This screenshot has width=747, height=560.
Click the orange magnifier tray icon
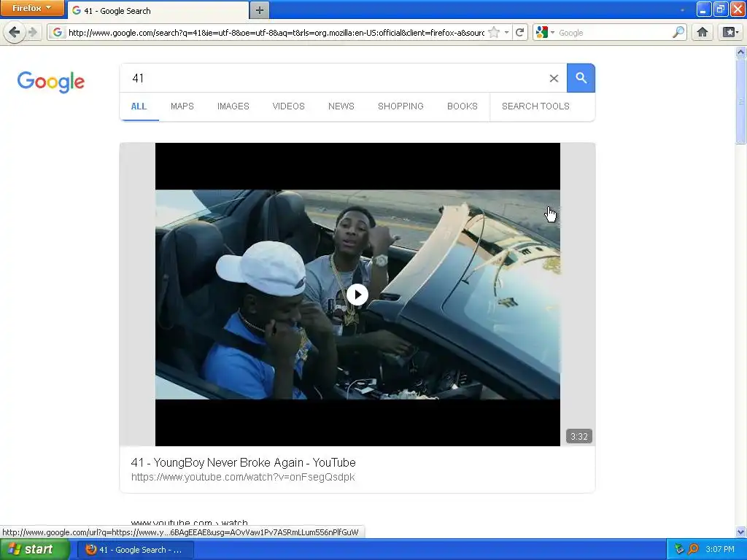[x=693, y=550]
